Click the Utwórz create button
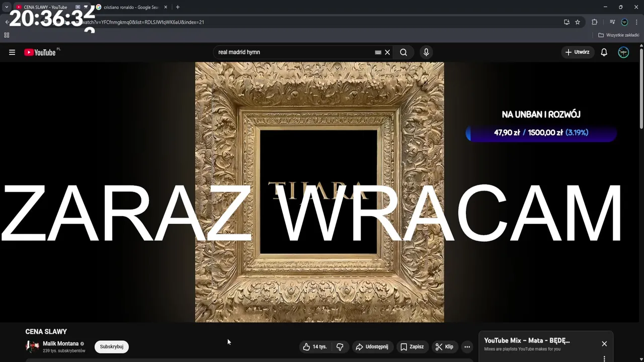The width and height of the screenshot is (644, 362). click(577, 52)
